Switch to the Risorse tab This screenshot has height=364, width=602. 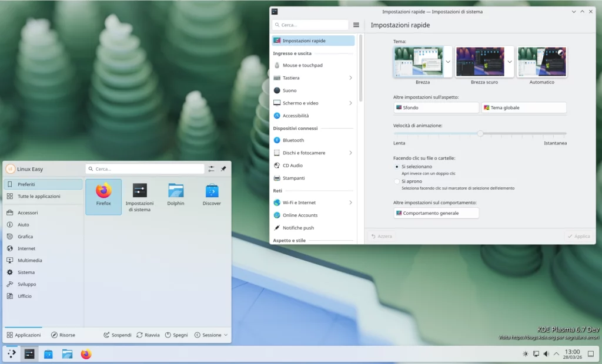[x=65, y=335]
